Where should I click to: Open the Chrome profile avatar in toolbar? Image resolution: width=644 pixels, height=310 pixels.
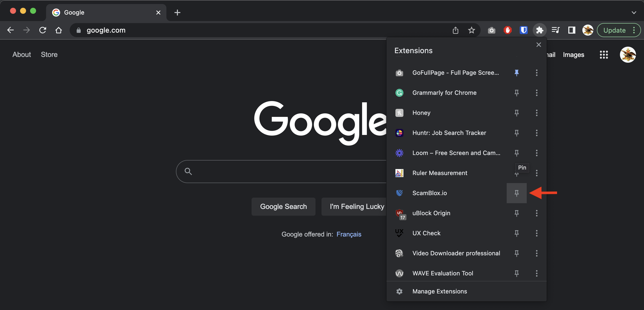(x=588, y=30)
